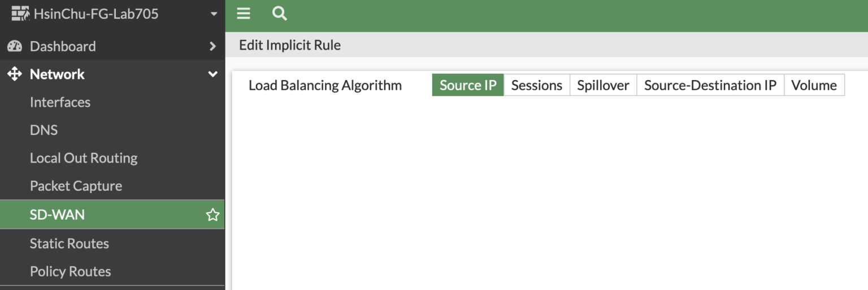Choose Volume load balancing algorithm
868x290 pixels.
tap(814, 85)
